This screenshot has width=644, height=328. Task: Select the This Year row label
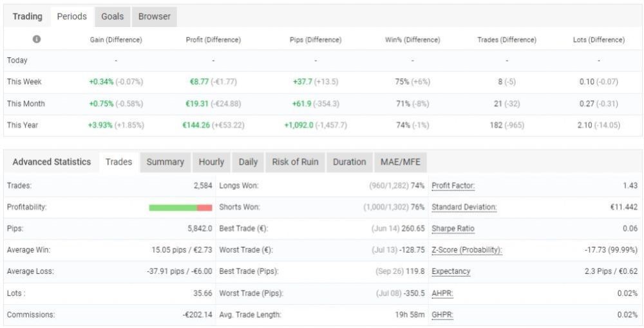(x=23, y=125)
